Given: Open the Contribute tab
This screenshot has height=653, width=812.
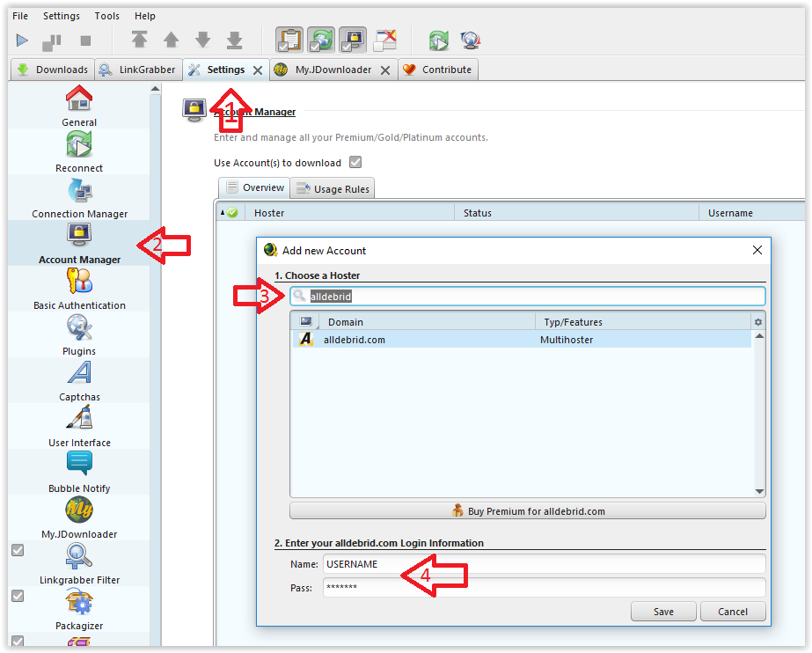Looking at the screenshot, I should point(438,70).
